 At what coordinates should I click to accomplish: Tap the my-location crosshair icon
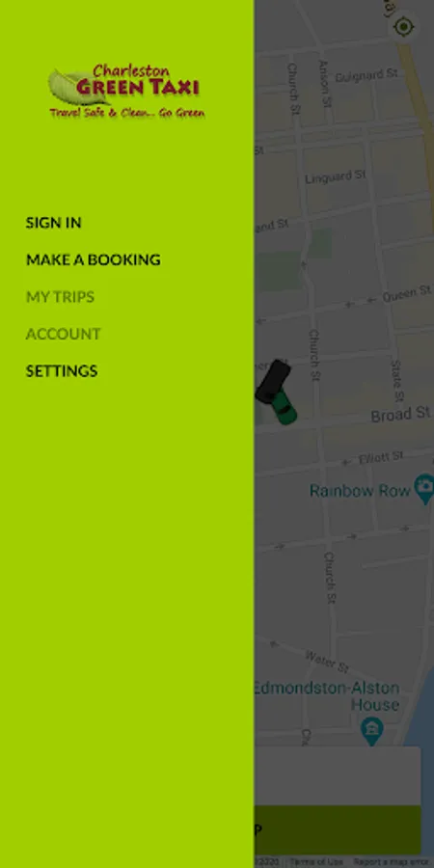(x=403, y=27)
